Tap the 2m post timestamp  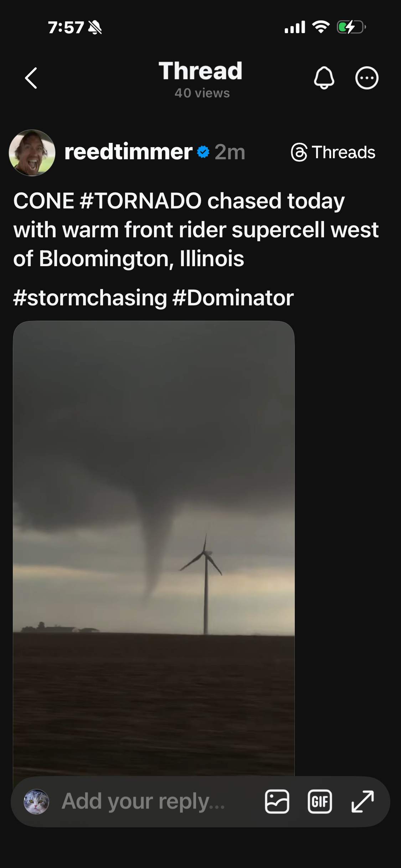(x=230, y=152)
